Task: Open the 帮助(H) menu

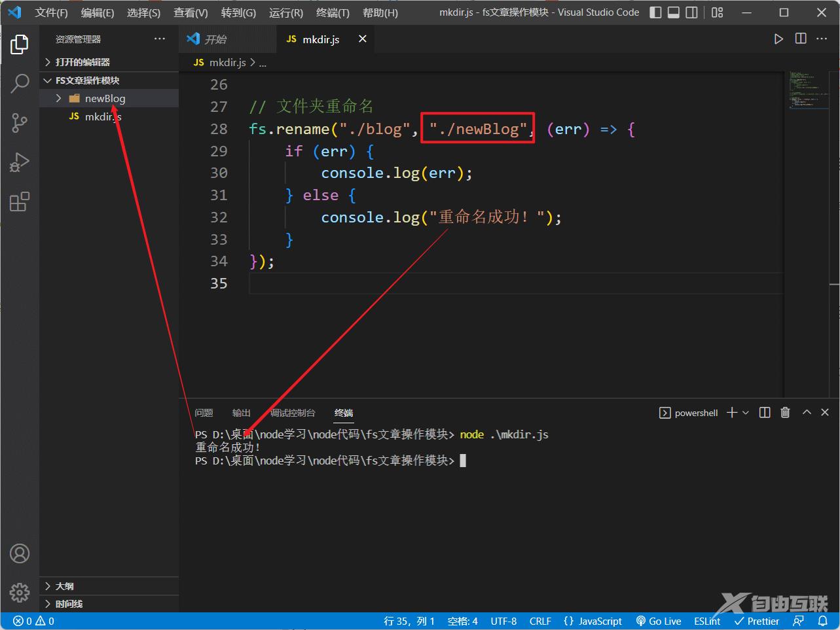Action: tap(380, 12)
